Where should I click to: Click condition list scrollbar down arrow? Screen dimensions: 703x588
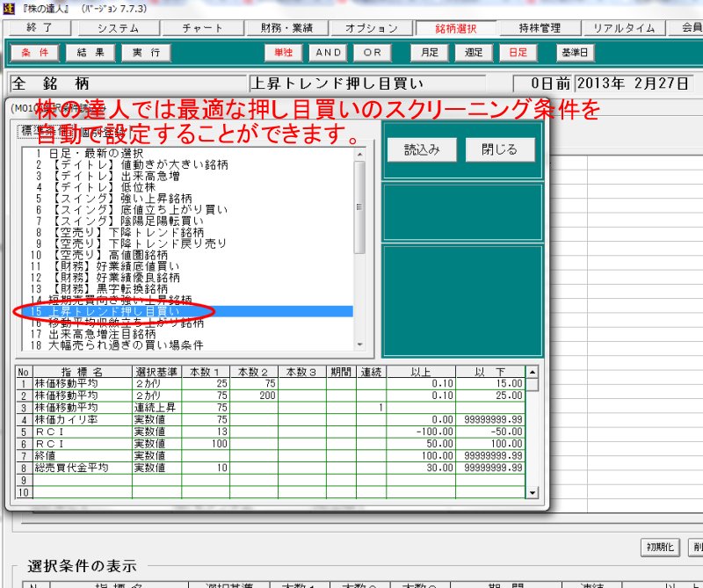click(x=359, y=345)
